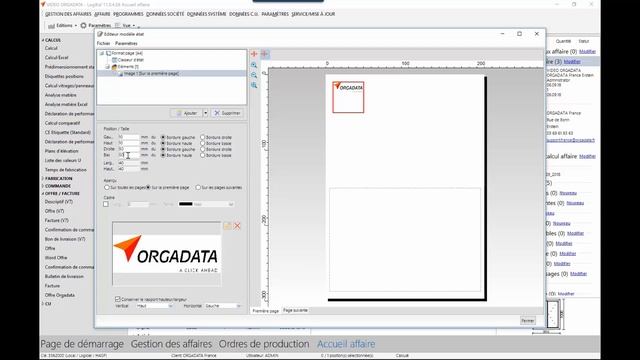The height and width of the screenshot is (360, 640).
Task: Open Calcul Excel in the sidebar
Action: tap(57, 58)
